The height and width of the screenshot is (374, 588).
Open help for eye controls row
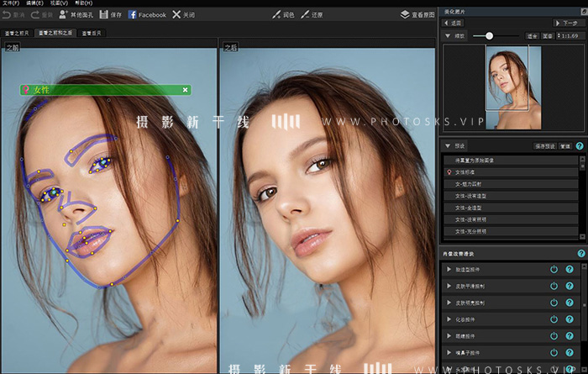click(x=570, y=335)
